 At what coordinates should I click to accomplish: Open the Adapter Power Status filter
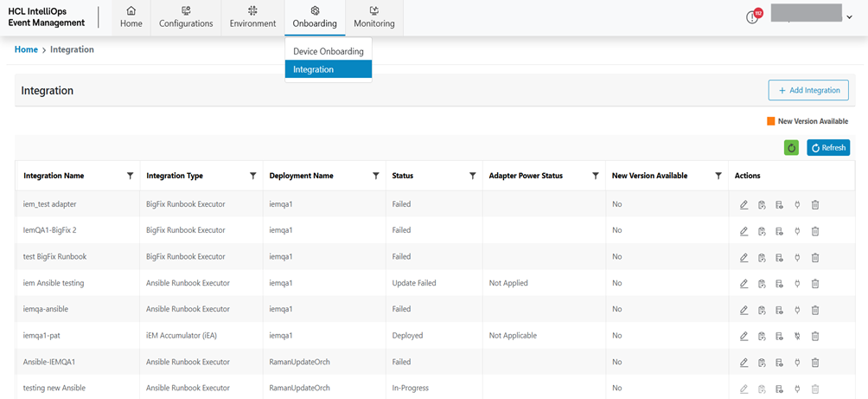595,176
